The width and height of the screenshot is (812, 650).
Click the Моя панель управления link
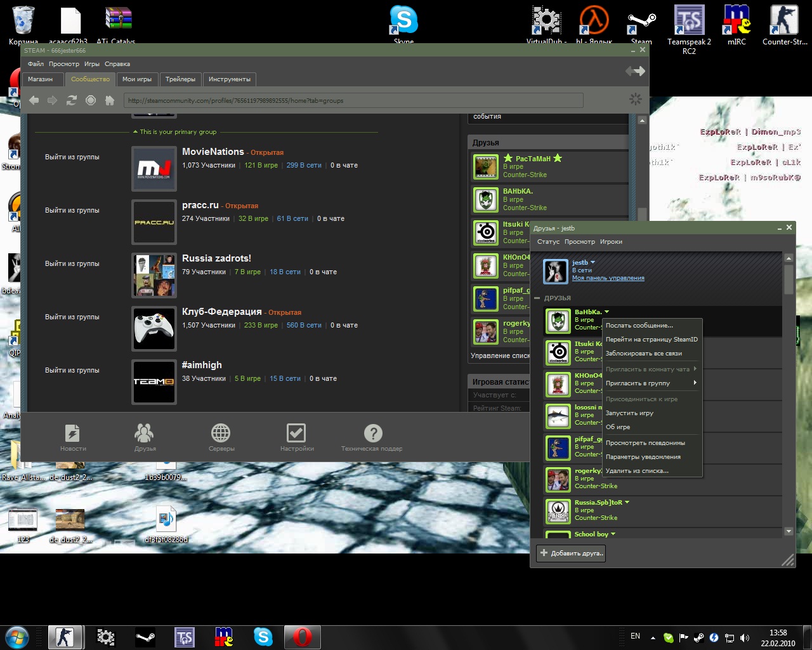(608, 278)
